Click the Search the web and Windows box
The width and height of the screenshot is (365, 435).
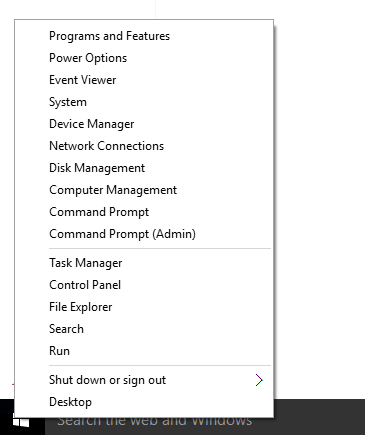tap(205, 420)
